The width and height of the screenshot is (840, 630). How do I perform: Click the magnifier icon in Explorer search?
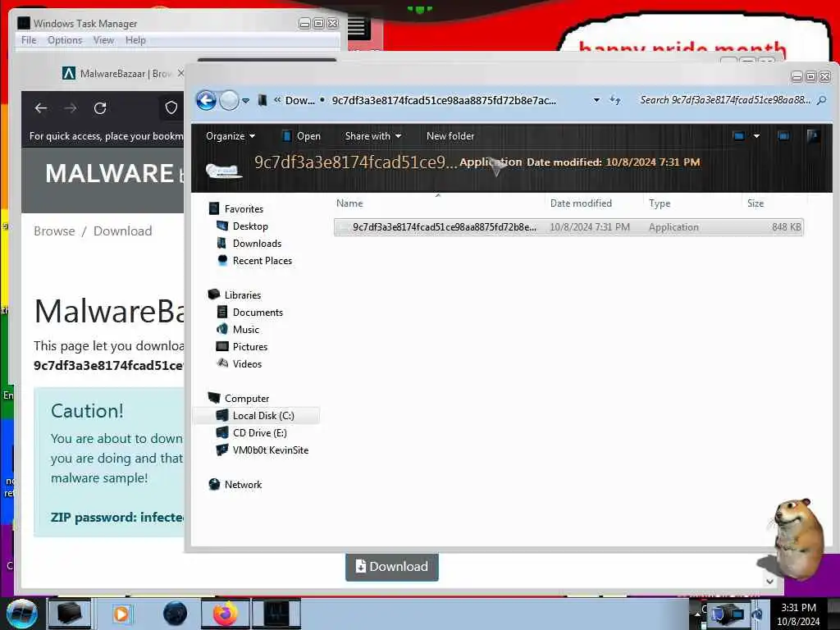821,100
